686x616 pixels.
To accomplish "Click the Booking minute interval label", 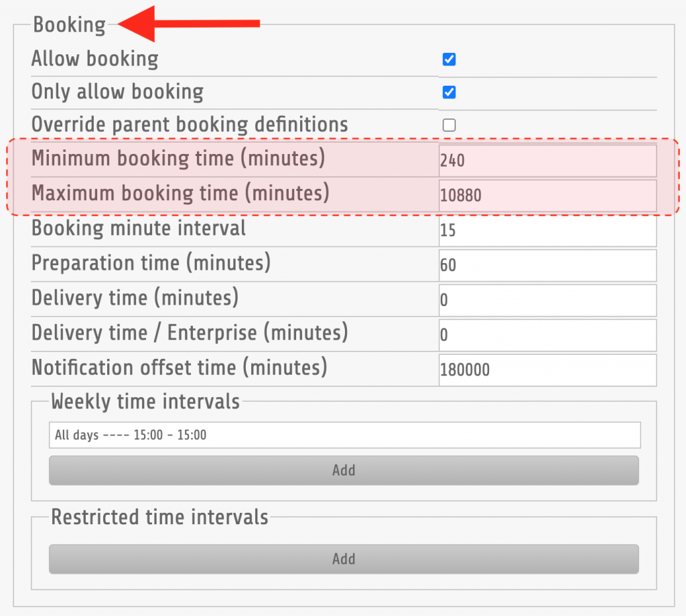I will (139, 228).
